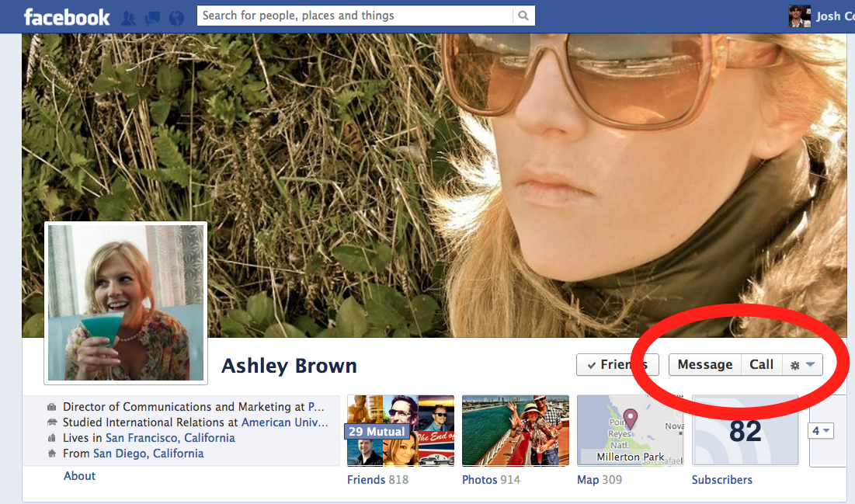Expand the 4 more sections dropdown
The width and height of the screenshot is (855, 504).
point(821,431)
